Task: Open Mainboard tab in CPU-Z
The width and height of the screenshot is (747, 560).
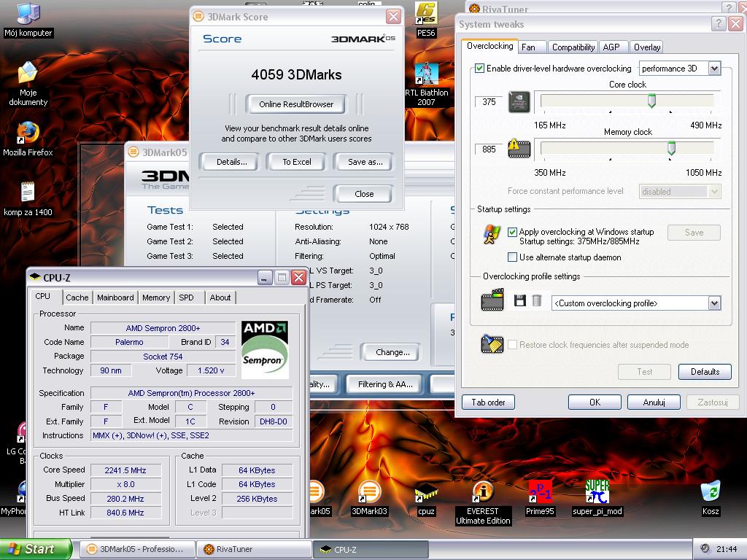Action: (x=115, y=297)
